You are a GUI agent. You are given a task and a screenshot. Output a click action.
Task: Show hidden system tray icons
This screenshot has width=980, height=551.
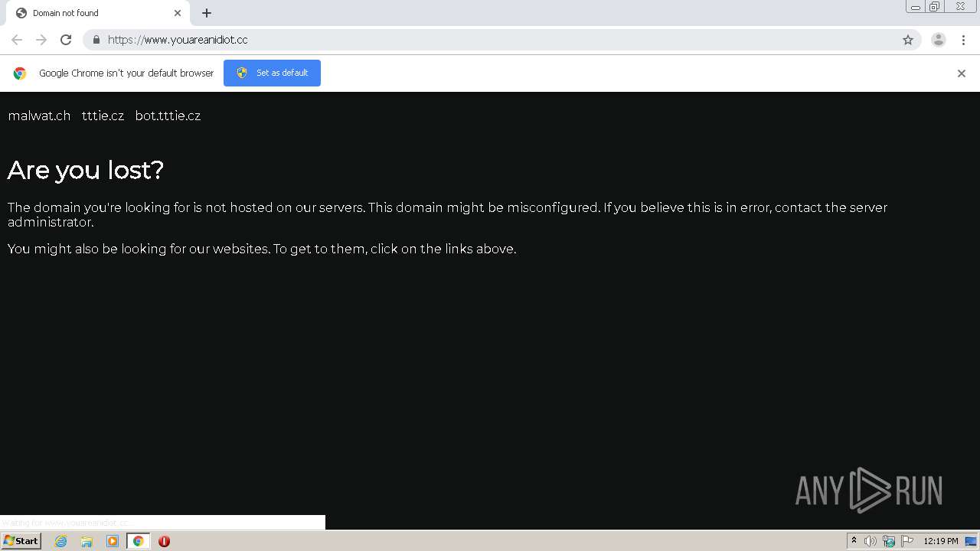point(854,541)
